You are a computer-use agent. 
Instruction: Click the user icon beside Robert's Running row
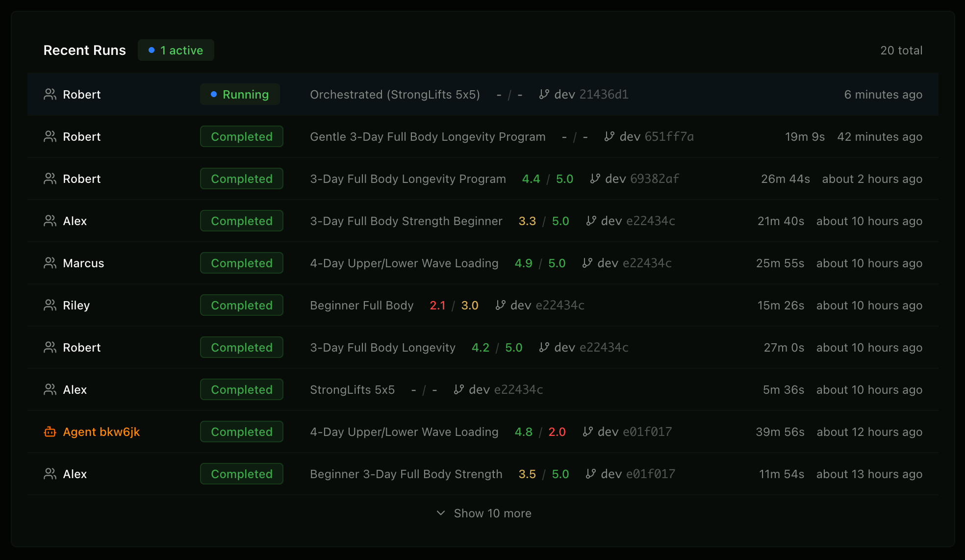coord(50,94)
